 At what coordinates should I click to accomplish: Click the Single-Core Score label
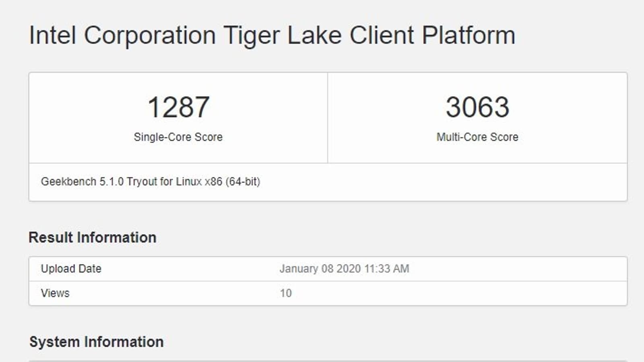[x=178, y=137]
